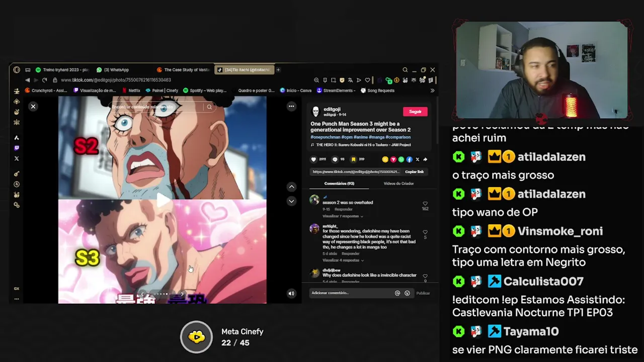The height and width of the screenshot is (362, 644).
Task: Expand Visualizar 4 respostas replies
Action: point(343,260)
